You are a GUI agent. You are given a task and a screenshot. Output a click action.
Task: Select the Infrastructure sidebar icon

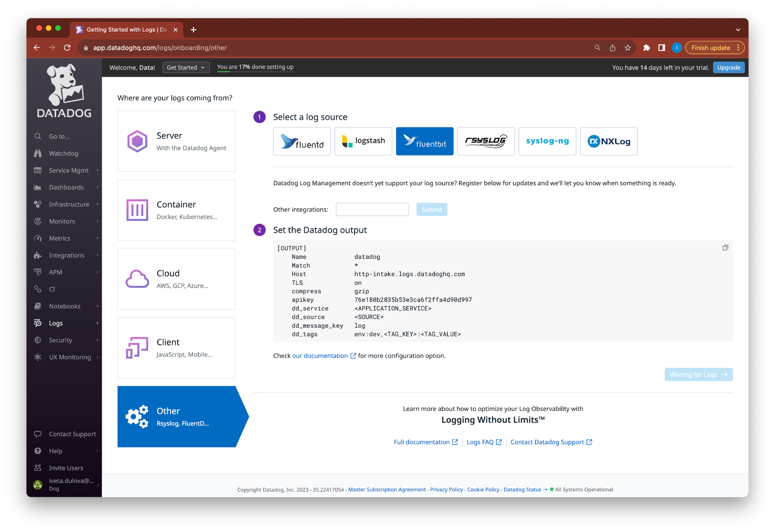click(38, 204)
